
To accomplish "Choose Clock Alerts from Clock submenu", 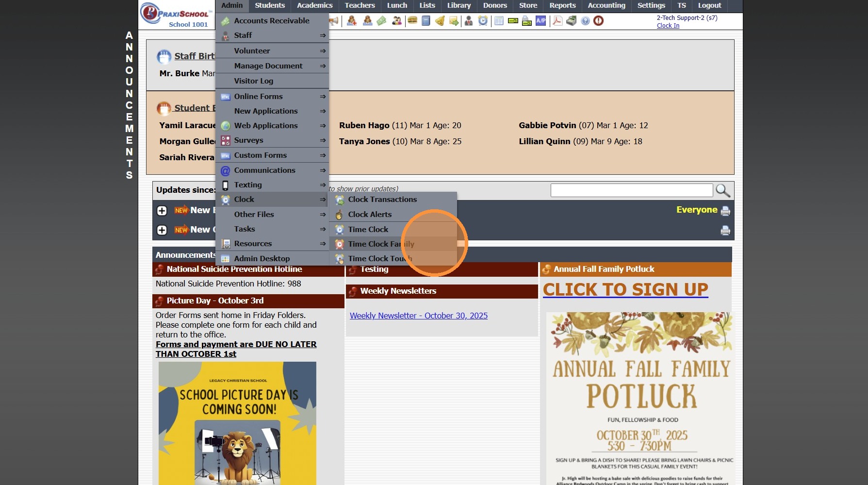I will coord(393,215).
